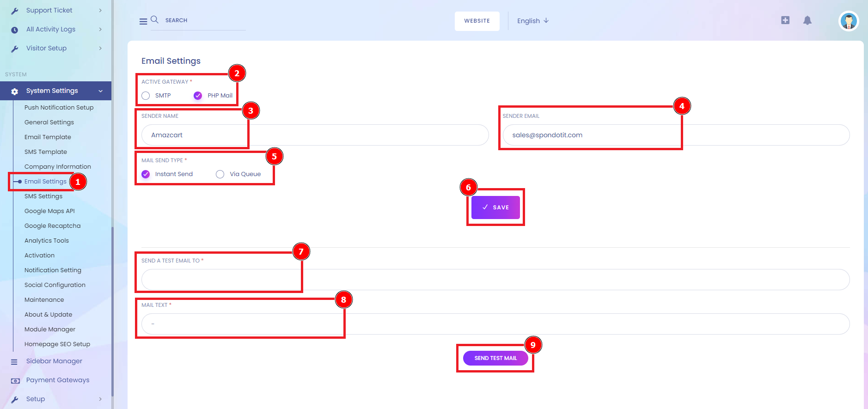The height and width of the screenshot is (409, 868).
Task: Click the All Activity Logs clock icon
Action: pos(15,30)
